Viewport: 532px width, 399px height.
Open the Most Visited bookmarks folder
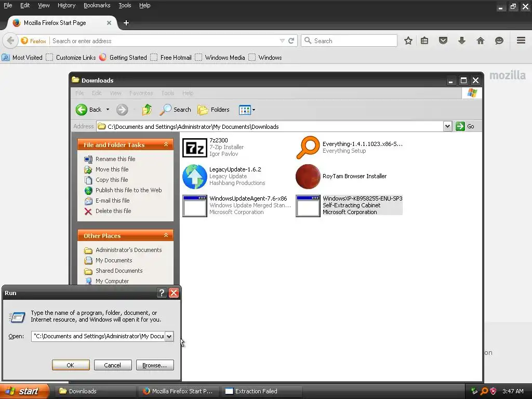[x=22, y=57]
